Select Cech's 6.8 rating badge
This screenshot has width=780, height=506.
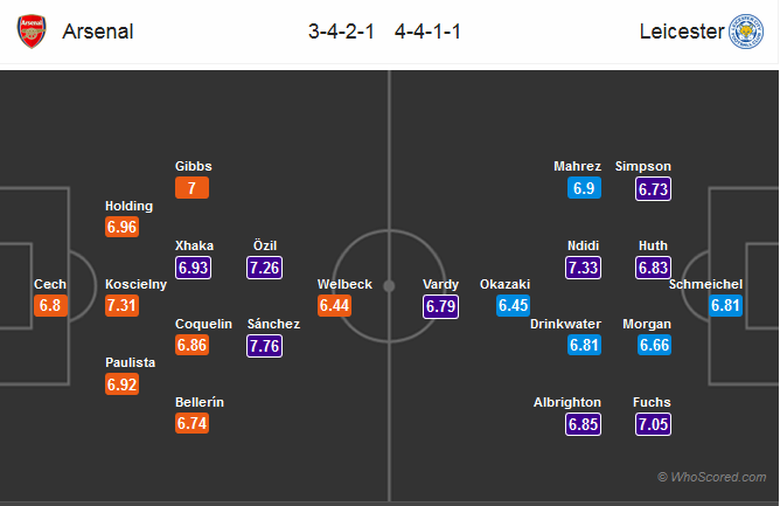[50, 306]
